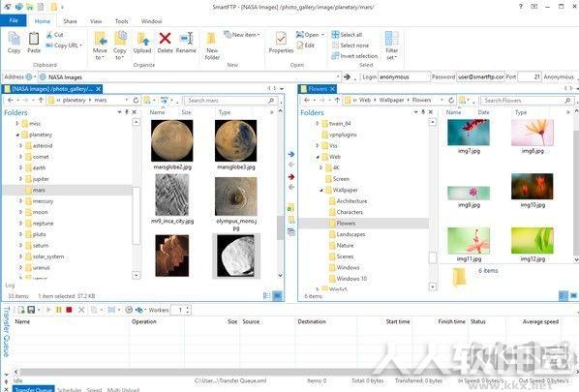Screen dimensions: 579x392
Task: Go up one level in mars pane
Action: coord(41,100)
